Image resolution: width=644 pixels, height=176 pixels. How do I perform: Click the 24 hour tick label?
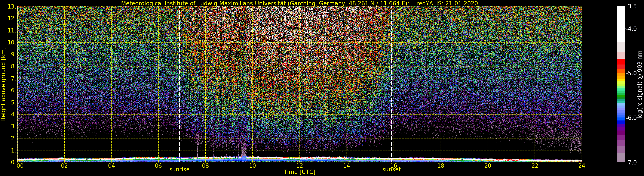[x=582, y=166]
